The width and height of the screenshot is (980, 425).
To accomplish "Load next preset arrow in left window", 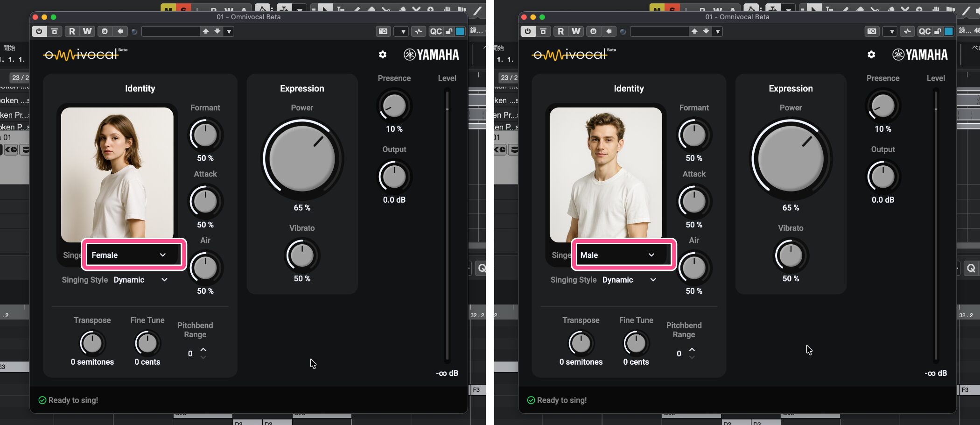I will click(x=217, y=31).
